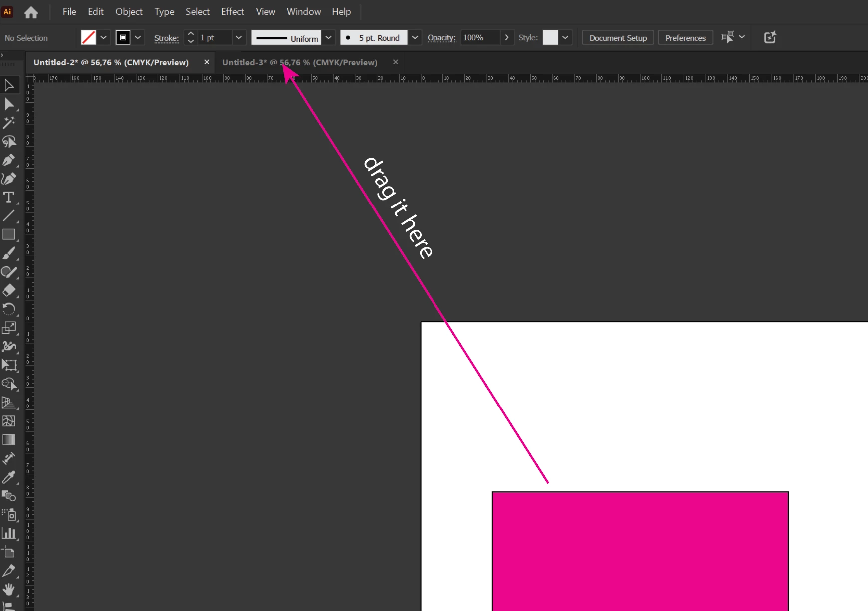
Task: Open the Help menu
Action: click(341, 11)
